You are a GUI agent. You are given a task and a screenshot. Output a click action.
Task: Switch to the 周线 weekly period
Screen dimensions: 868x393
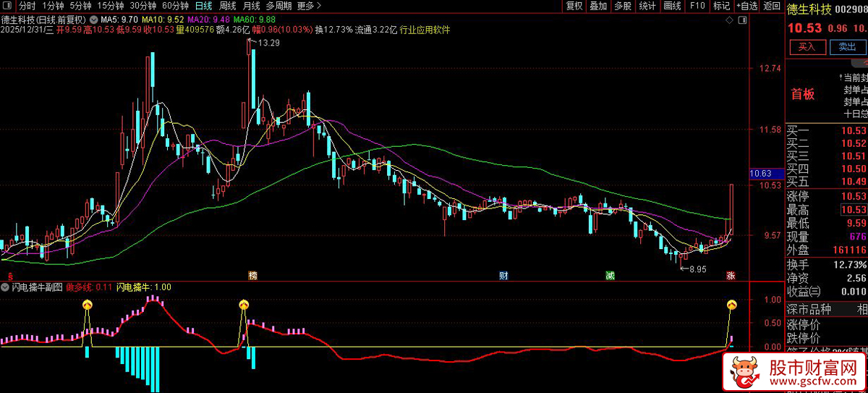(x=227, y=6)
